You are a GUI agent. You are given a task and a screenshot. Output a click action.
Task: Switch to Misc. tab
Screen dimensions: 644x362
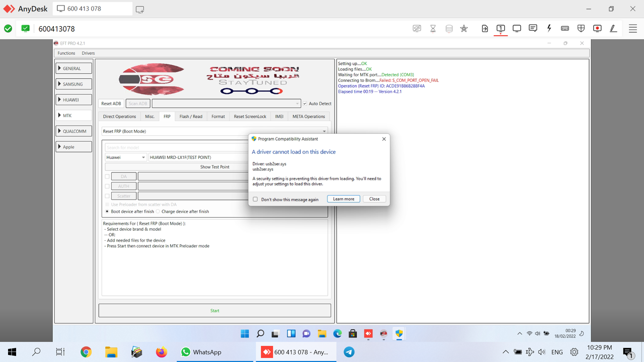(150, 116)
